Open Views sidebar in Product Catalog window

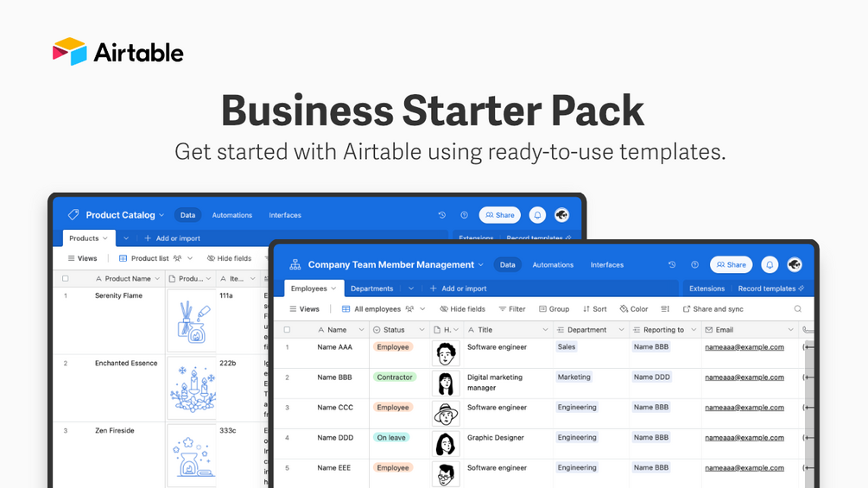pyautogui.click(x=83, y=258)
